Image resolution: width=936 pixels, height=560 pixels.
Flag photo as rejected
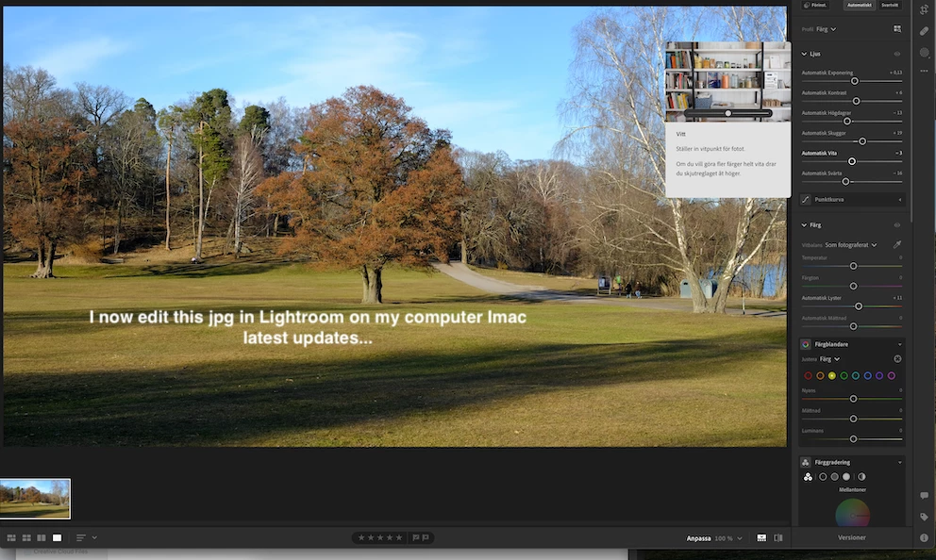point(426,537)
